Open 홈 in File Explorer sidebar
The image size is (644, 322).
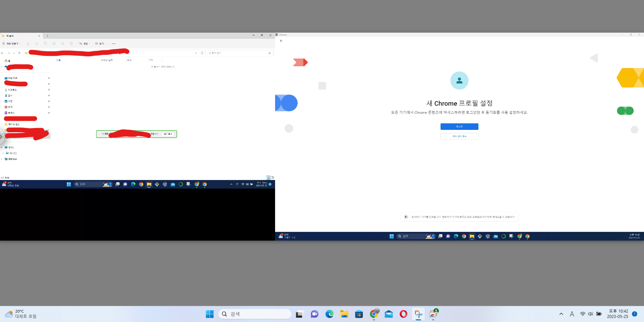tap(7, 61)
